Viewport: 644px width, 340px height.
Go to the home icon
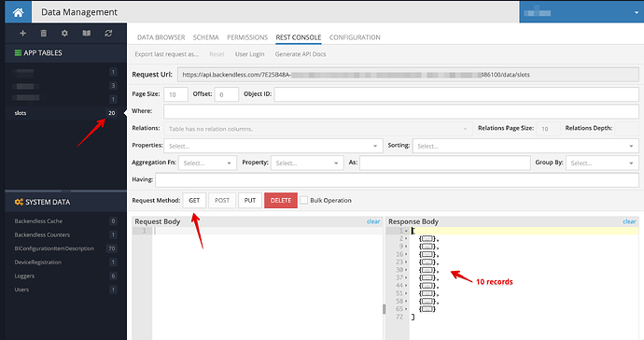click(18, 12)
